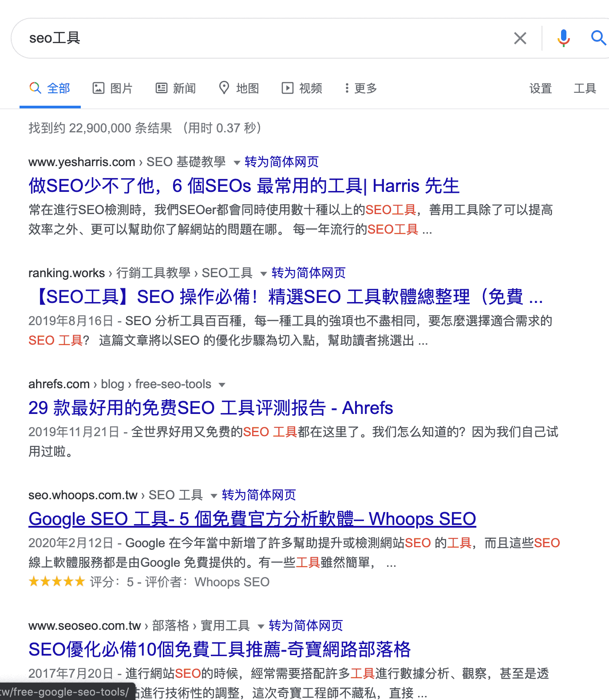609x700 pixels.
Task: Open 设置 menu
Action: coord(540,88)
